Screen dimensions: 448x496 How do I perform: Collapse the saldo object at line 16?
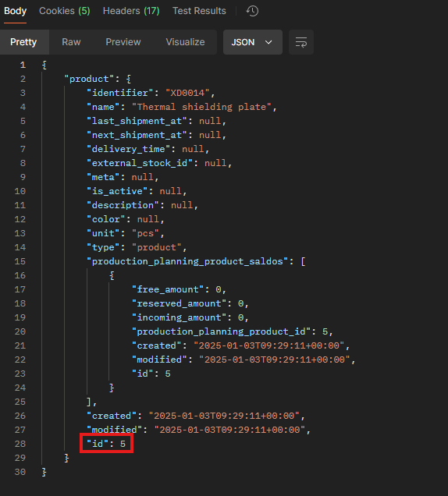point(112,275)
